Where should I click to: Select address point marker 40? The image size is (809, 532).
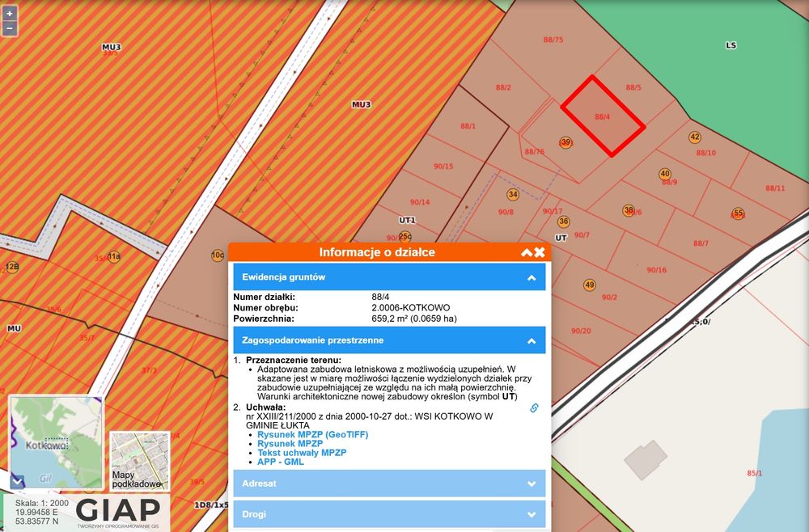tap(665, 175)
